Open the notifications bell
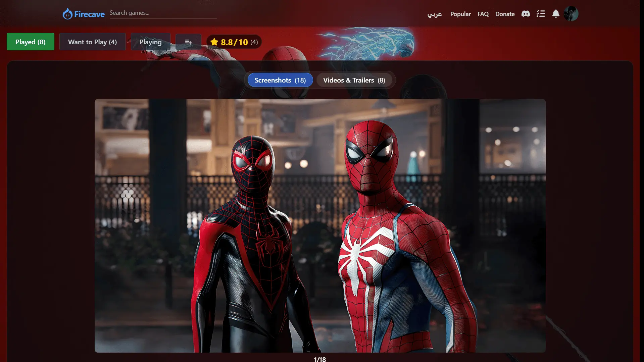 pos(556,14)
